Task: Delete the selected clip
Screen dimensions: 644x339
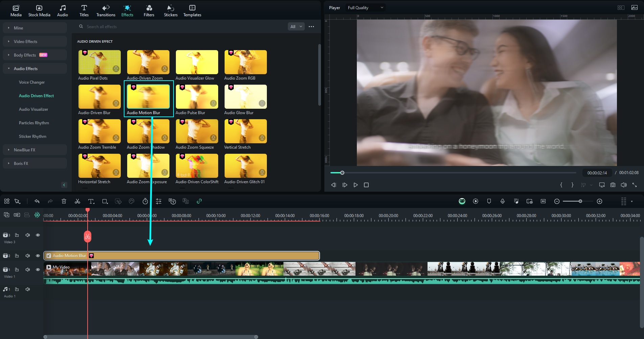Action: (x=64, y=201)
